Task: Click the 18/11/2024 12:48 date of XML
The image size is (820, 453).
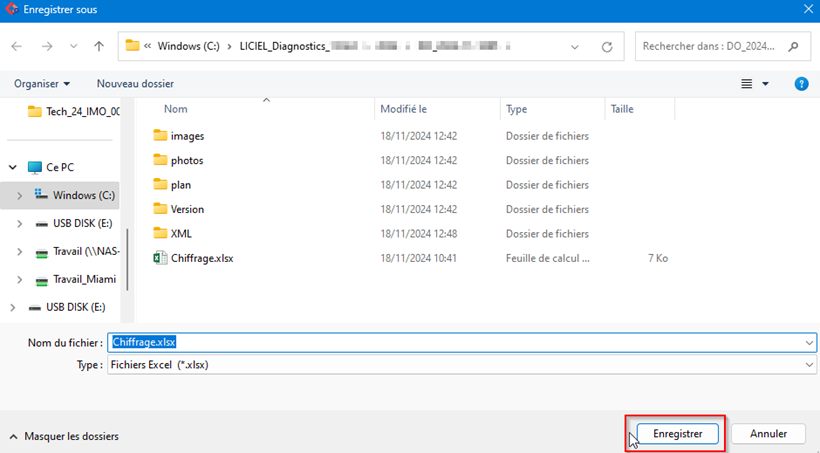Action: point(418,234)
